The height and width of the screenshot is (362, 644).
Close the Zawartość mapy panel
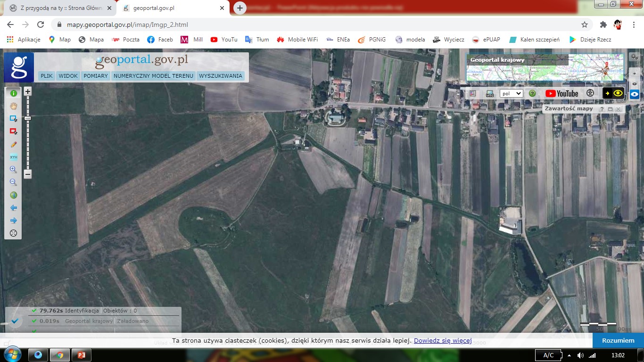point(618,109)
